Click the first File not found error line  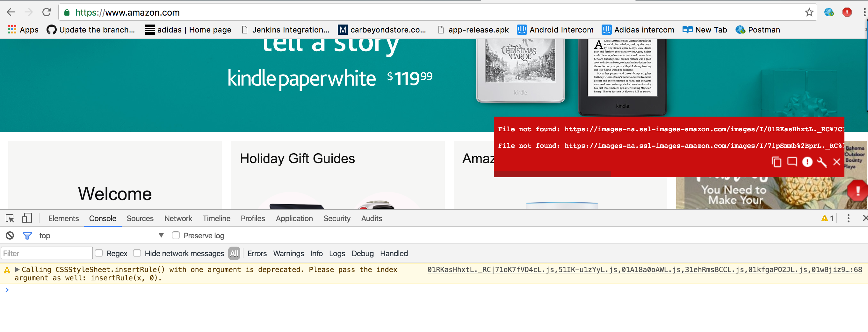670,129
